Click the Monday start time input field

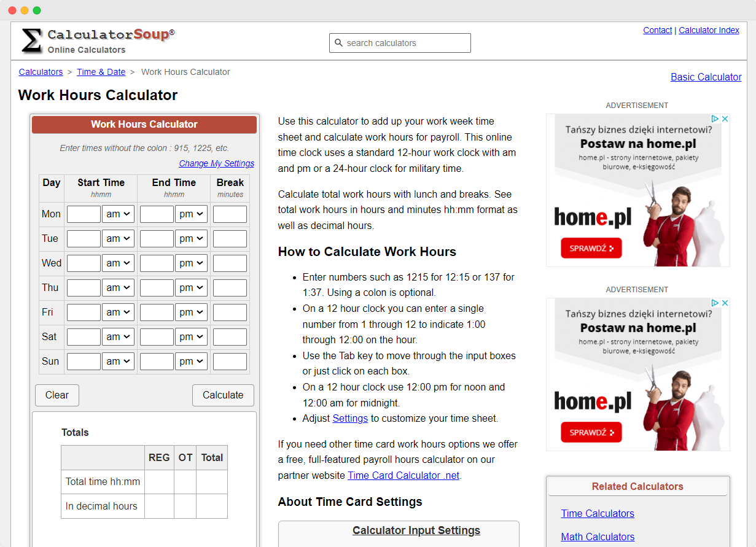pos(84,214)
